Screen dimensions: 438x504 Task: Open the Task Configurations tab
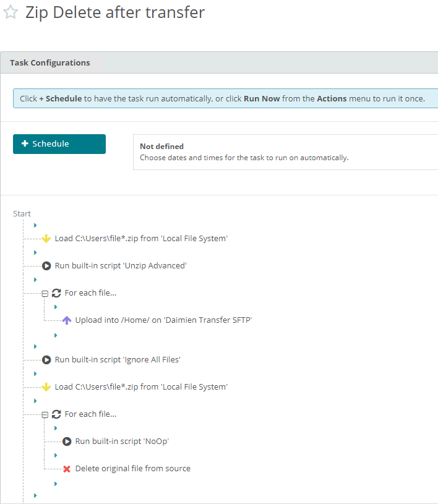[50, 62]
